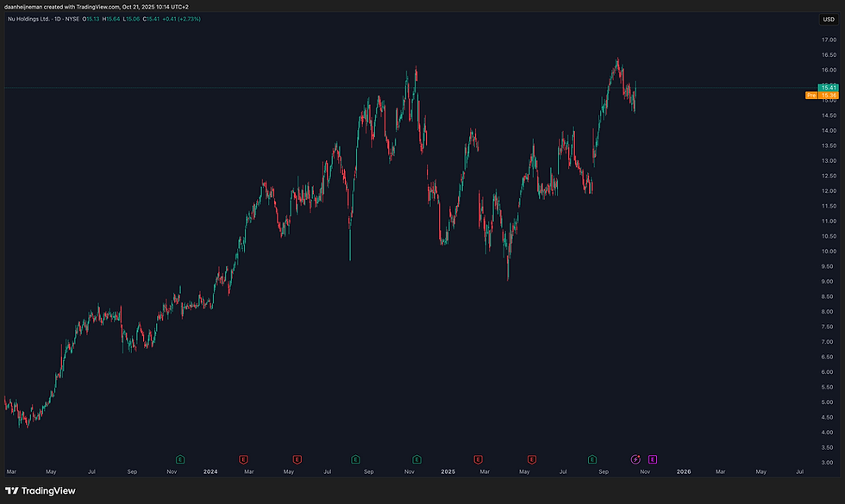The image size is (845, 504).
Task: Click the 5.00 price axis label
Action: [x=827, y=402]
